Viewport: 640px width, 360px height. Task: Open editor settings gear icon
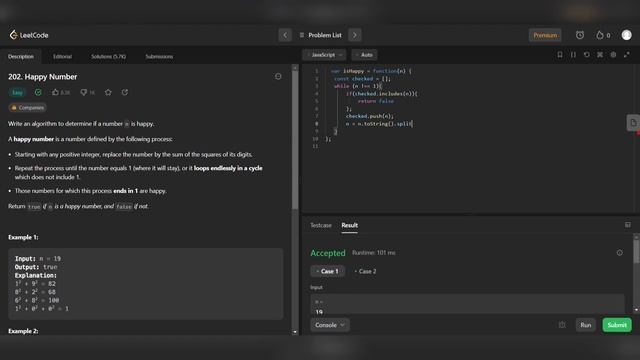[x=613, y=55]
